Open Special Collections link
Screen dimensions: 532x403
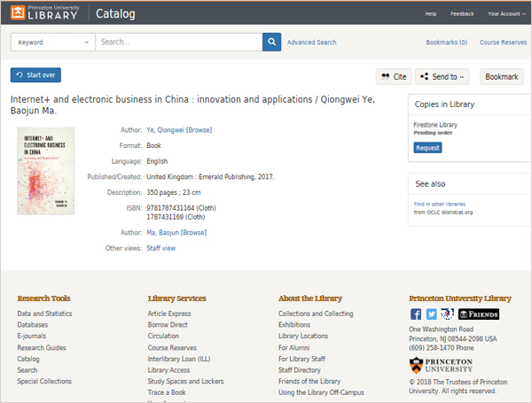[x=44, y=382]
